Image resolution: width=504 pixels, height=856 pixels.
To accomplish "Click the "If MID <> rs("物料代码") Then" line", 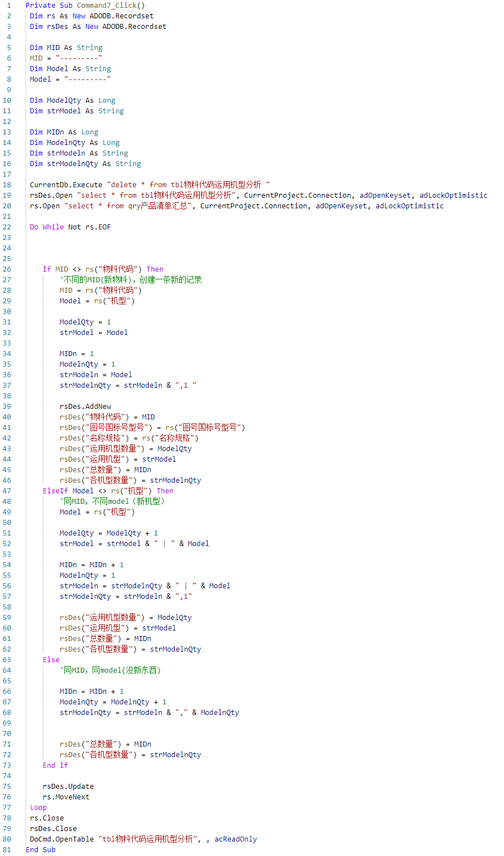I will (x=103, y=269).
